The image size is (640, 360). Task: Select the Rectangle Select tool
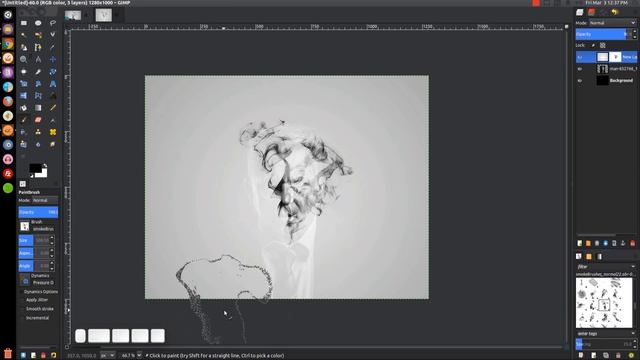(24, 23)
